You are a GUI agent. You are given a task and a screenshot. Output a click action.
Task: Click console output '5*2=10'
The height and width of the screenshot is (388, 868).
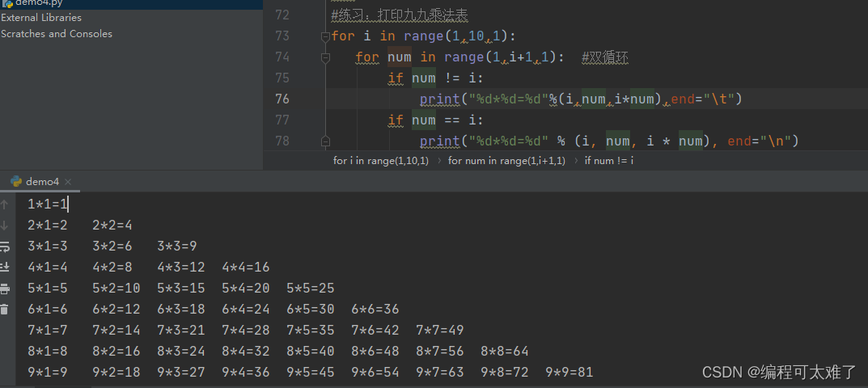[x=116, y=289]
